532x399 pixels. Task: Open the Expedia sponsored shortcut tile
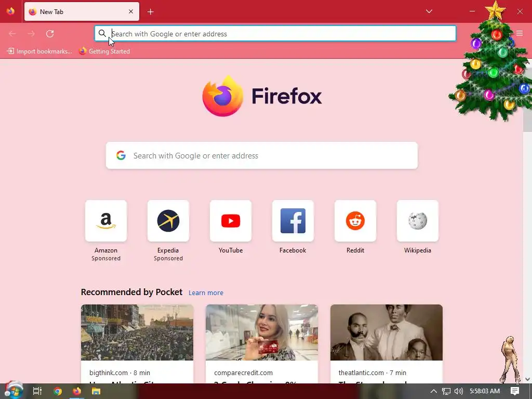168,221
